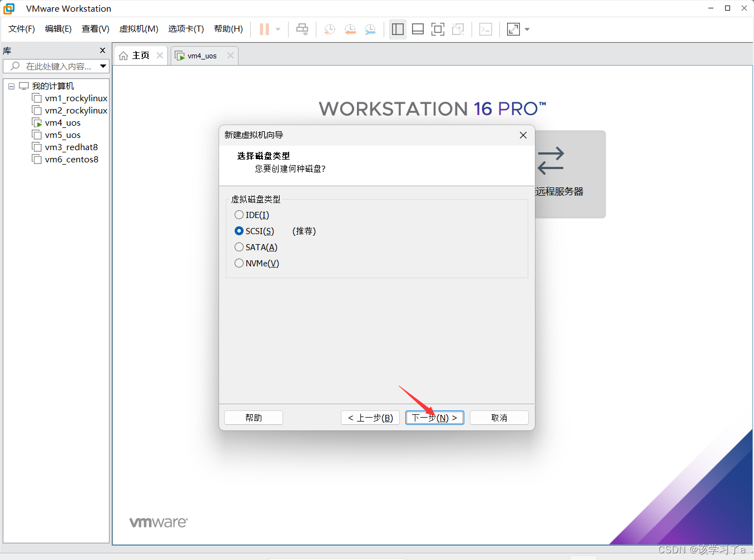Viewport: 754px width, 560px height.
Task: Click the revert to snapshot toolbar icon
Action: point(350,29)
